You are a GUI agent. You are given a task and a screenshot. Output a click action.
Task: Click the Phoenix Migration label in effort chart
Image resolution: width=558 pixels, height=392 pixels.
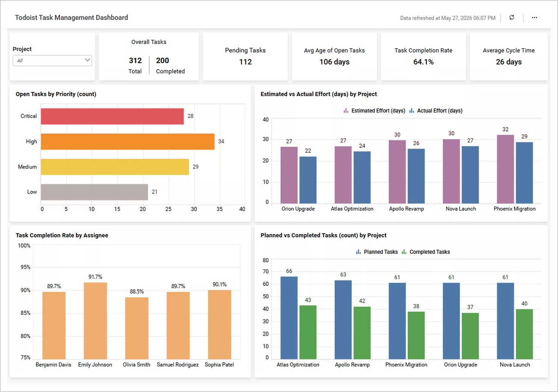[515, 209]
